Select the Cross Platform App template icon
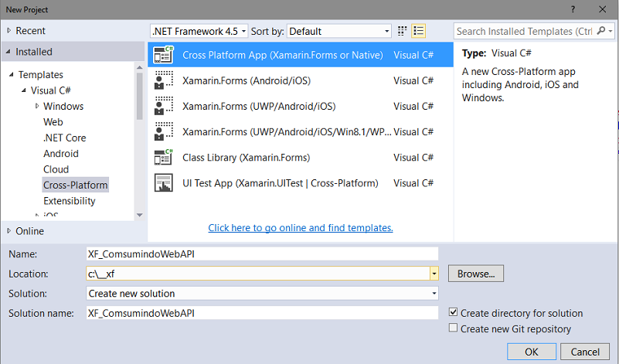This screenshot has width=619, height=364. 163,55
